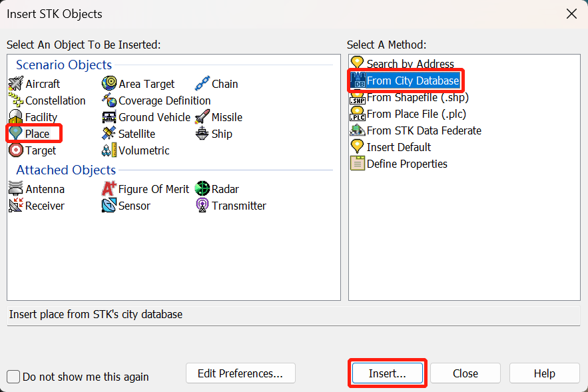Select the Ship object icon
The height and width of the screenshot is (392, 588).
click(202, 134)
